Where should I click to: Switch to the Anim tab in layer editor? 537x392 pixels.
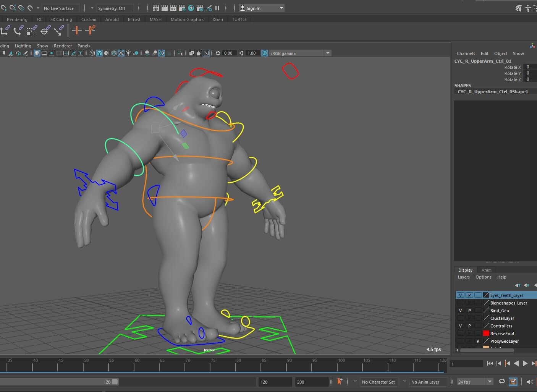[487, 270]
